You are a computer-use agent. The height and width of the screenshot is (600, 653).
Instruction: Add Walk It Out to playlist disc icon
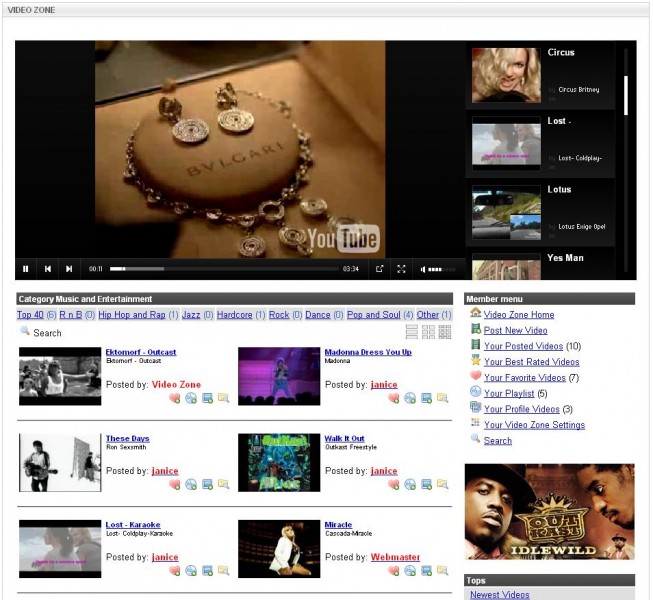tap(410, 484)
